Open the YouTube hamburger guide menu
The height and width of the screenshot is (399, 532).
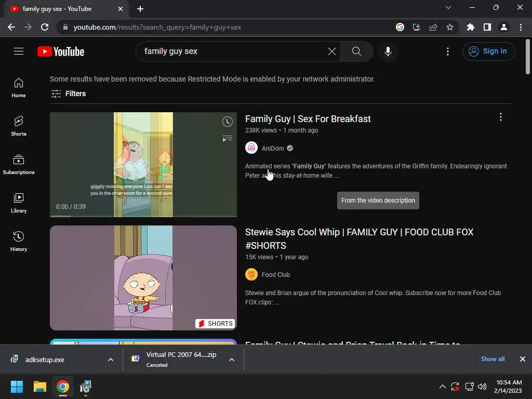coord(19,51)
